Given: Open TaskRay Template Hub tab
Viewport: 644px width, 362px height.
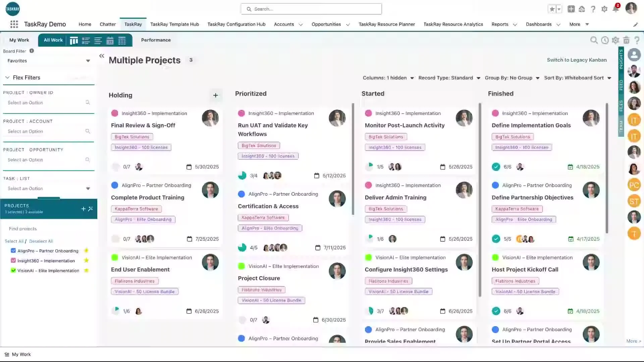Looking at the screenshot, I should click(x=174, y=24).
